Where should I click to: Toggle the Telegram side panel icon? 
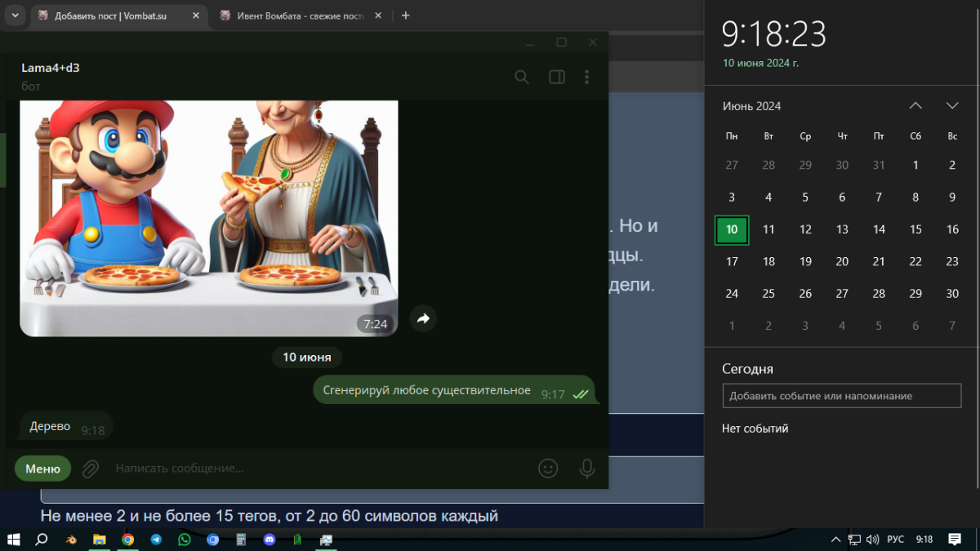[x=557, y=77]
